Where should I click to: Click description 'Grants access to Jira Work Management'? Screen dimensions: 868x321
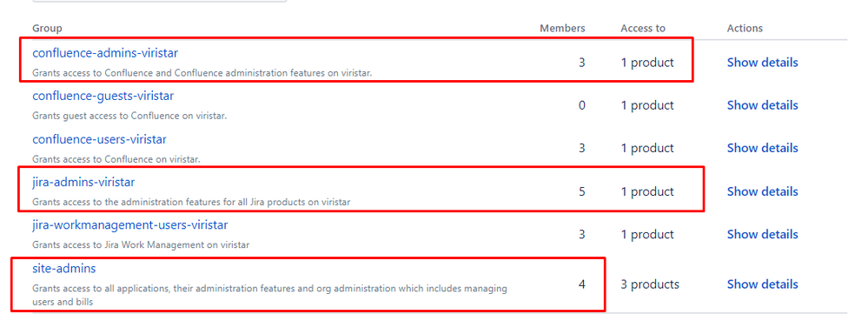[x=141, y=244]
